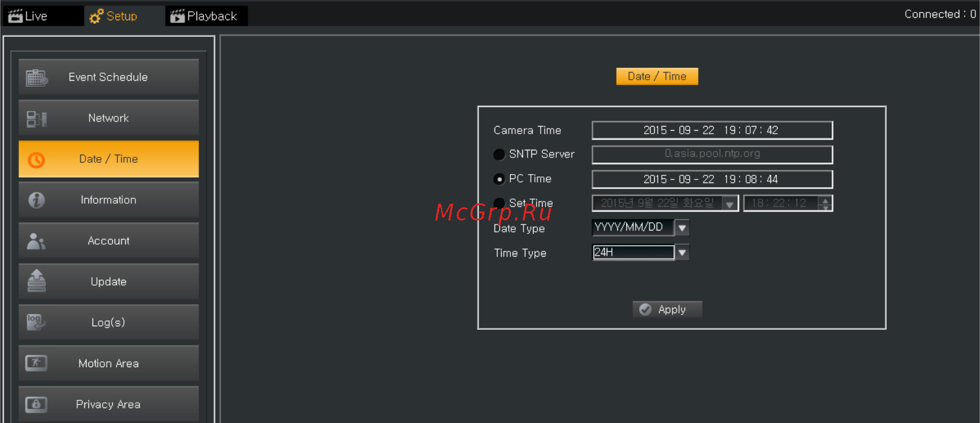View the Log(s) page

pos(109,323)
